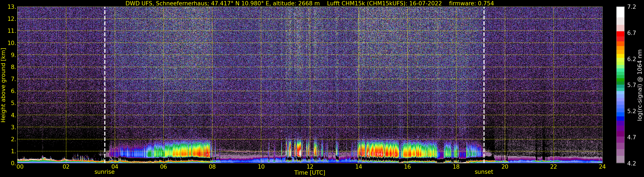Click the height axis tick '2.'
644x177 pixels.
pos(13,139)
